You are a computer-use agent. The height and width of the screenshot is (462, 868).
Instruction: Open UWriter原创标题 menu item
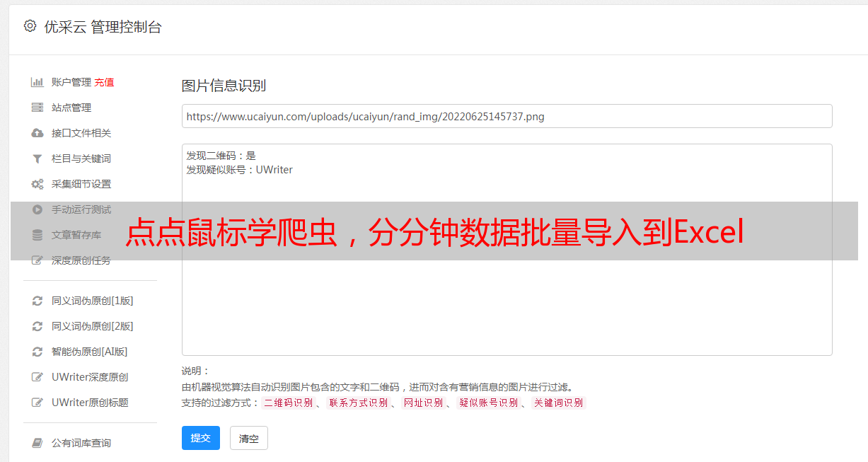[90, 403]
